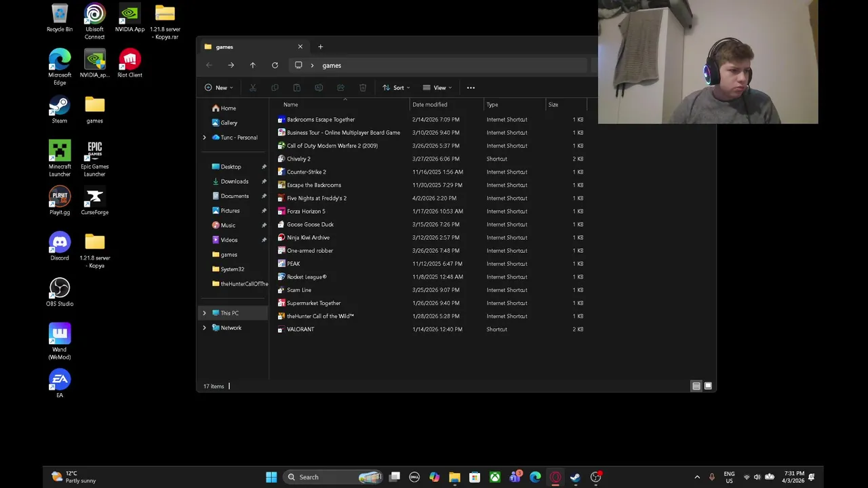Expand the Tunc - Personal tree node
The image size is (868, 488).
[x=204, y=138]
